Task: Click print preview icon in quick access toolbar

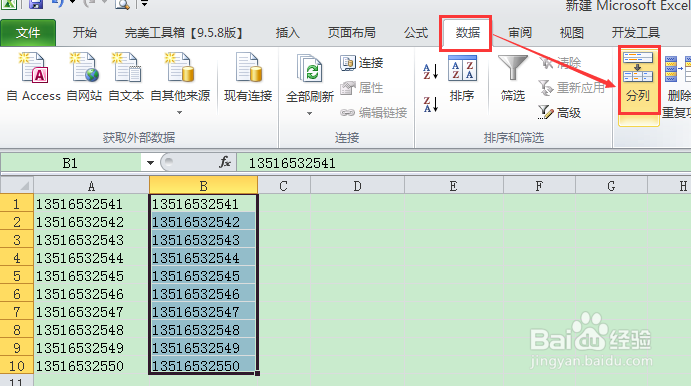Action: (x=122, y=4)
